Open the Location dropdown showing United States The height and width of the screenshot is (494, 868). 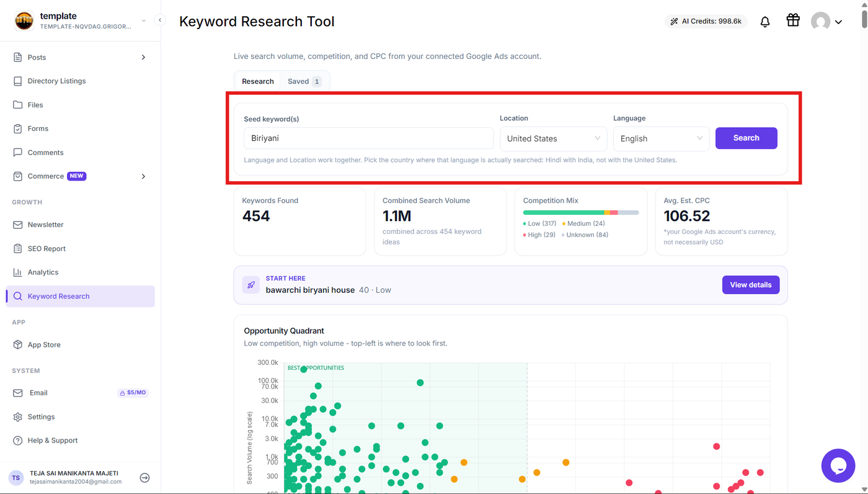click(x=554, y=138)
